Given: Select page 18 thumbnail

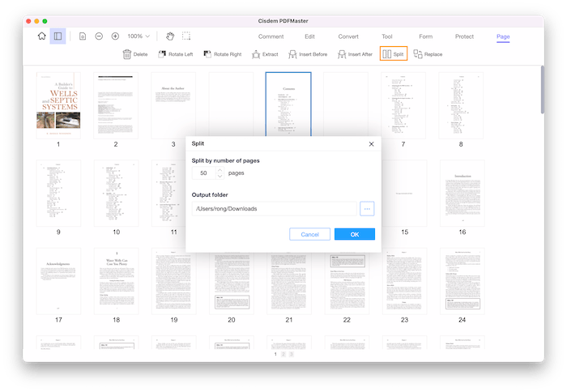Looking at the screenshot, I should (116, 281).
